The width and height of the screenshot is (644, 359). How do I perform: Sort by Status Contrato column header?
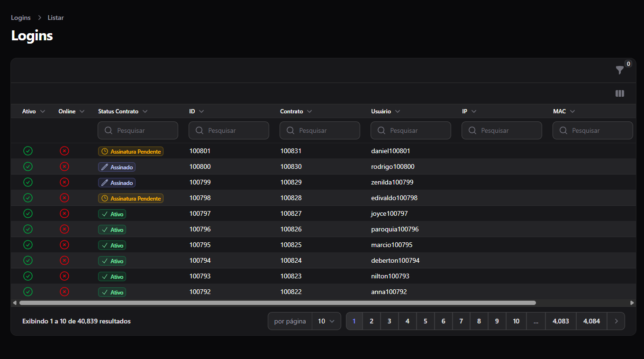tap(123, 111)
